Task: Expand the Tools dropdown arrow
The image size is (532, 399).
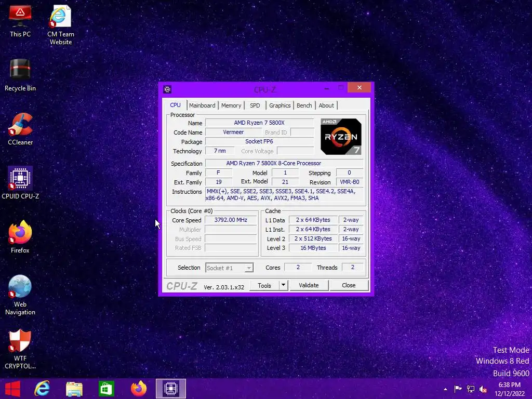Action: 283,285
